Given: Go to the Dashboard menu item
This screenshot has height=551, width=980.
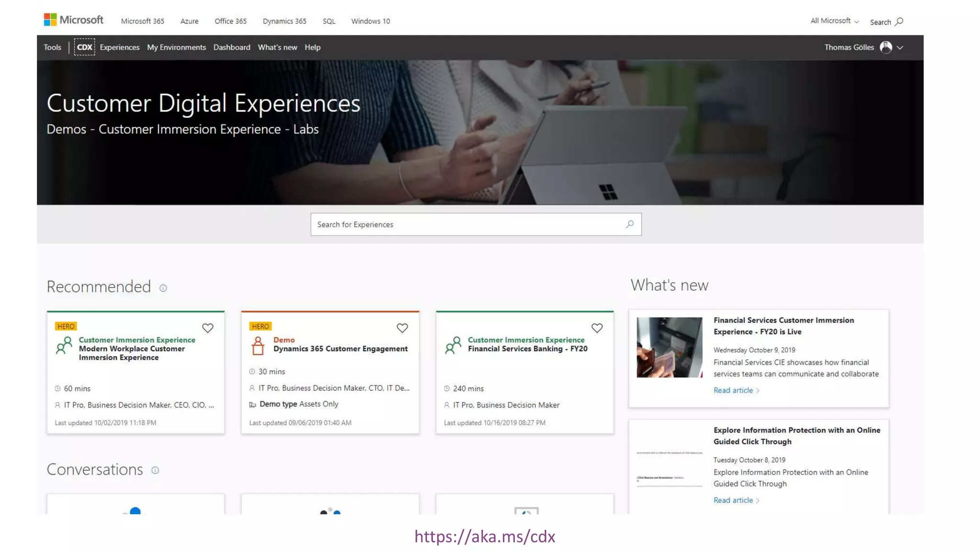Looking at the screenshot, I should pos(232,47).
